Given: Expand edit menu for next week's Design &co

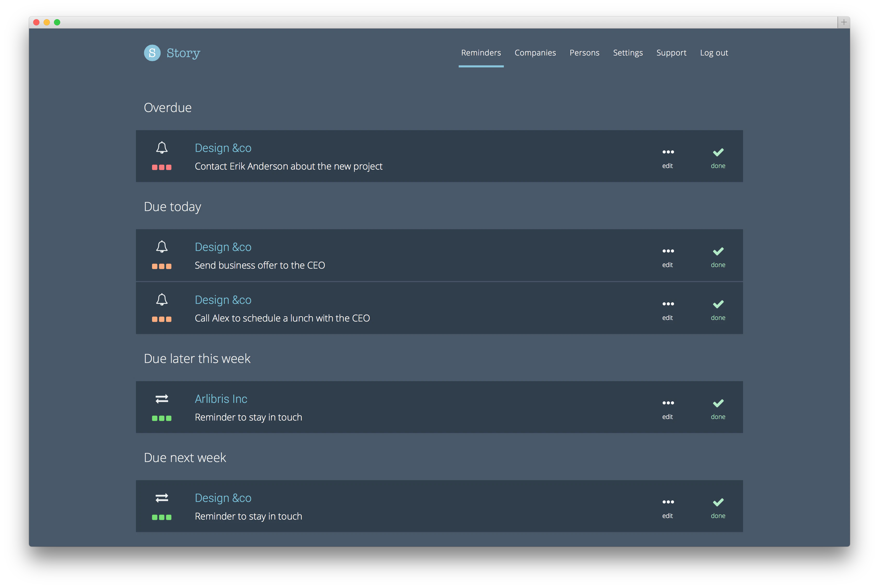Looking at the screenshot, I should [x=668, y=502].
